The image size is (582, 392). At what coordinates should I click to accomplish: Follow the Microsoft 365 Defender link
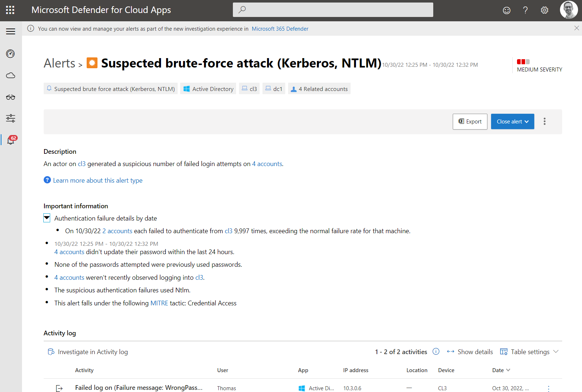click(280, 29)
